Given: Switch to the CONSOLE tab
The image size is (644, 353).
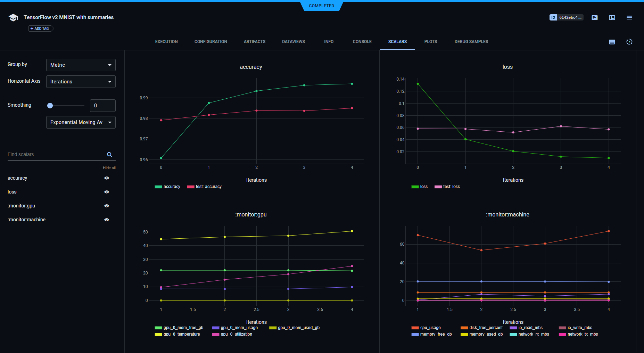Looking at the screenshot, I should tap(362, 42).
